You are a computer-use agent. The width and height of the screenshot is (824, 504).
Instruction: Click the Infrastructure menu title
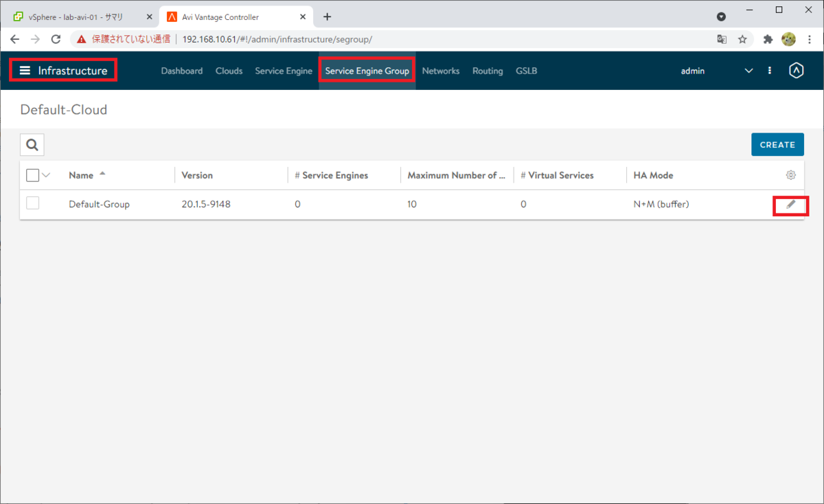[x=73, y=71]
